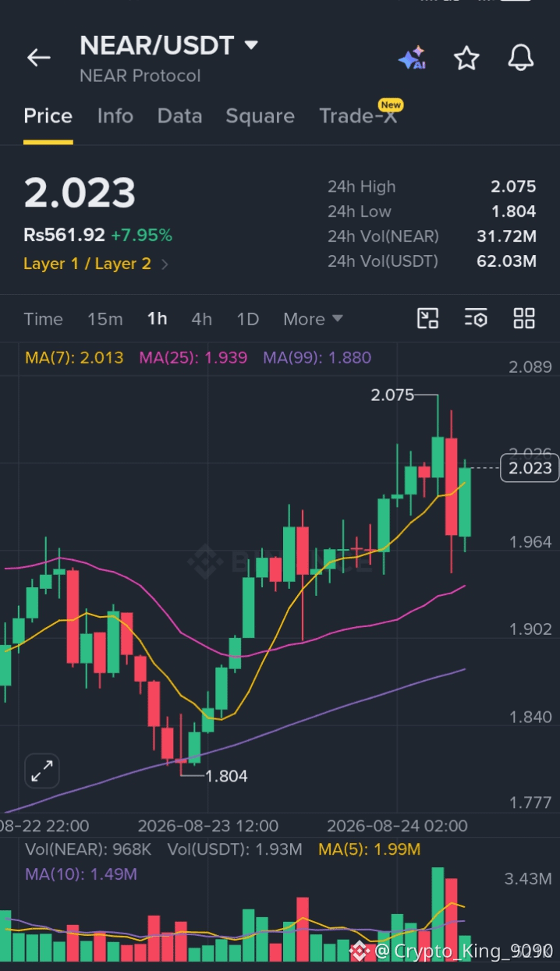Open the AI analysis sparkle icon

tap(411, 58)
